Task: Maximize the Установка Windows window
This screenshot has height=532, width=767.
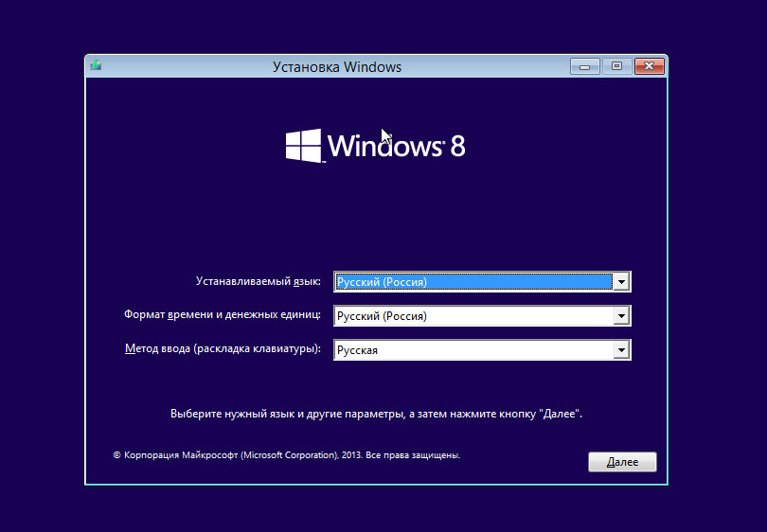Action: (x=616, y=66)
